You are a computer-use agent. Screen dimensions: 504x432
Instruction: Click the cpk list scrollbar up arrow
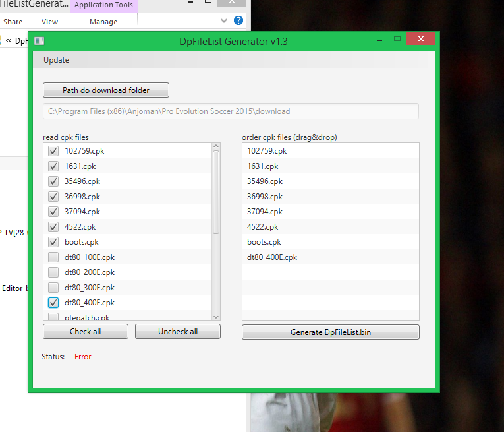[x=216, y=146]
